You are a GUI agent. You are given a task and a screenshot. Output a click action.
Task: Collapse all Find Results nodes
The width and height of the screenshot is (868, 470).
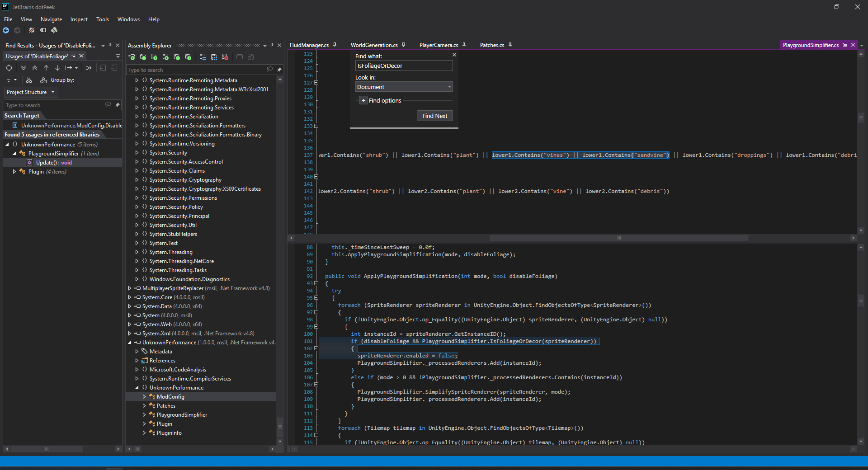coord(35,68)
